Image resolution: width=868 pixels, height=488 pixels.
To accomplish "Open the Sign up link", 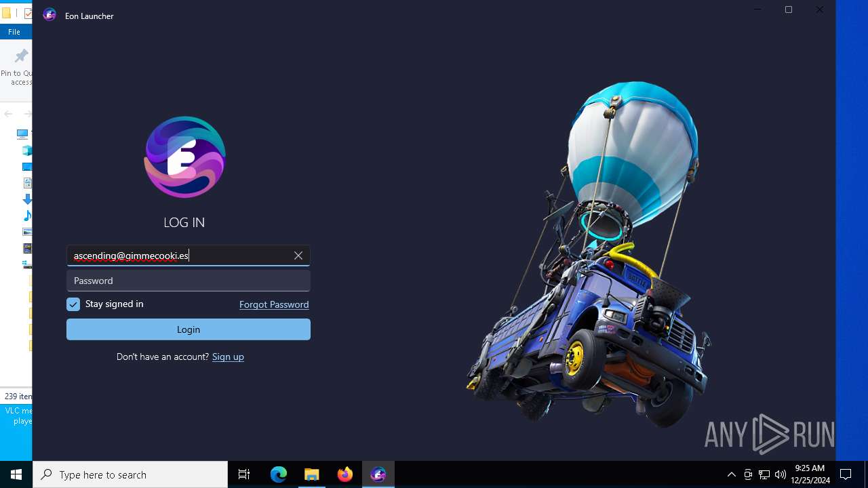I will coord(228,357).
